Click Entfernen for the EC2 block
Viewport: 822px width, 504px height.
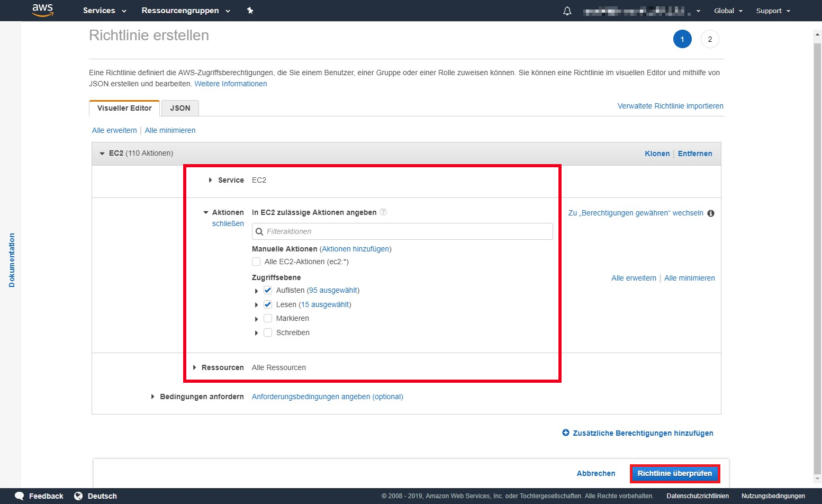695,154
